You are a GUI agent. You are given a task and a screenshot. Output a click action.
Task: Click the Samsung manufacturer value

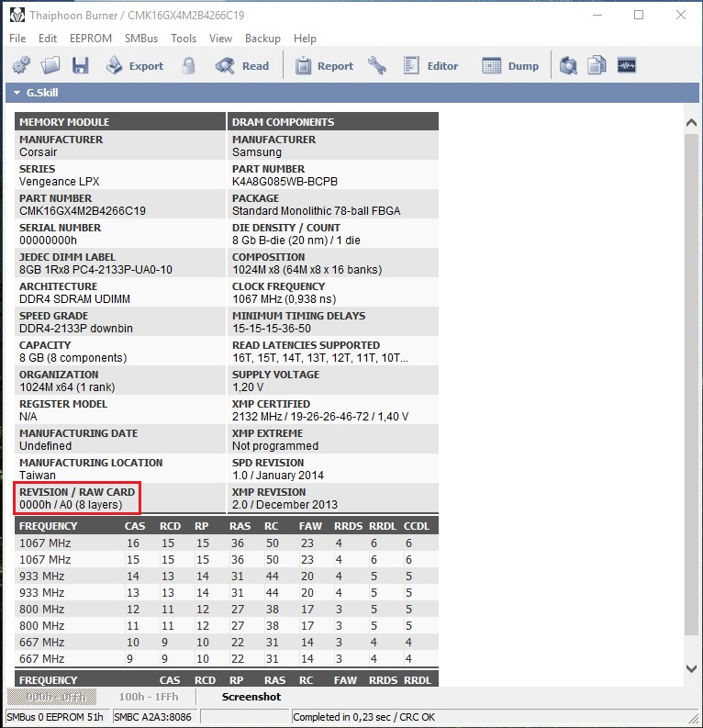pyautogui.click(x=257, y=152)
